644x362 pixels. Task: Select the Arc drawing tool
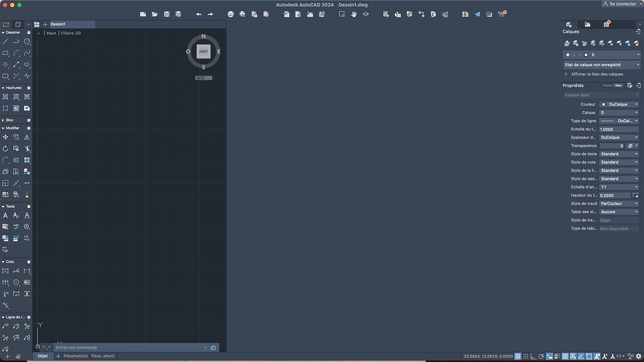tap(16, 53)
